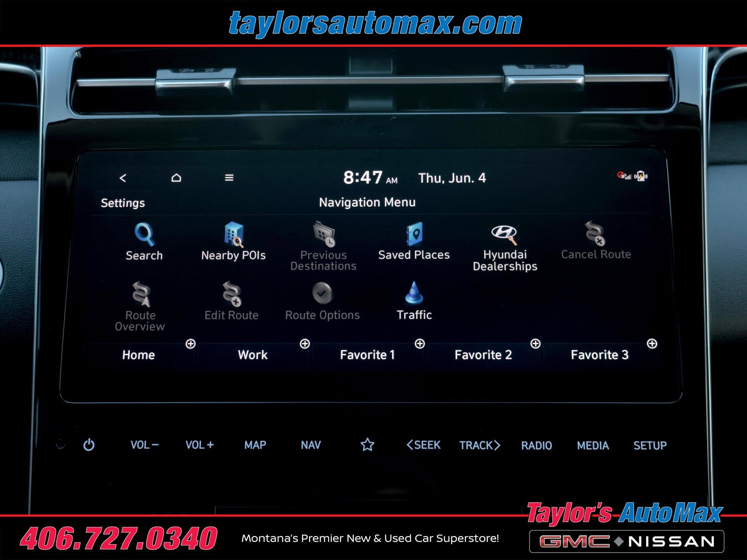Open the Search magnifier icon
Image resolution: width=747 pixels, height=560 pixels.
(144, 234)
